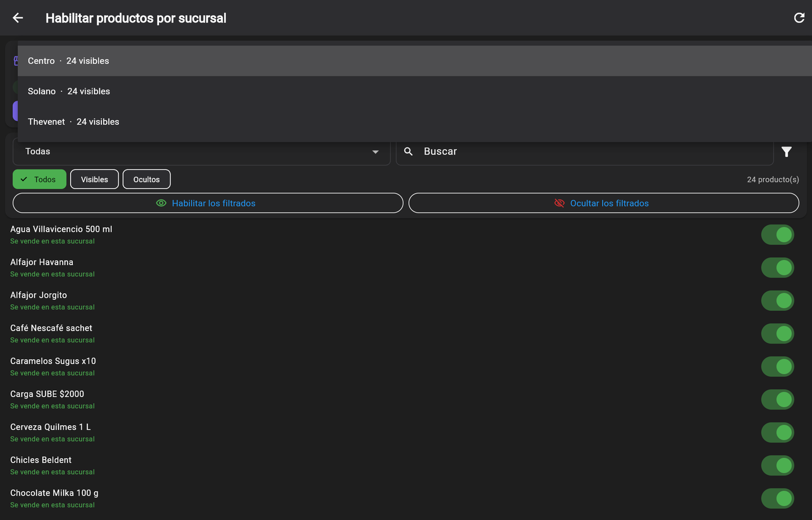Screen dimensions: 812x520
Task: Toggle Chicles Beldent switch
Action: (778, 466)
